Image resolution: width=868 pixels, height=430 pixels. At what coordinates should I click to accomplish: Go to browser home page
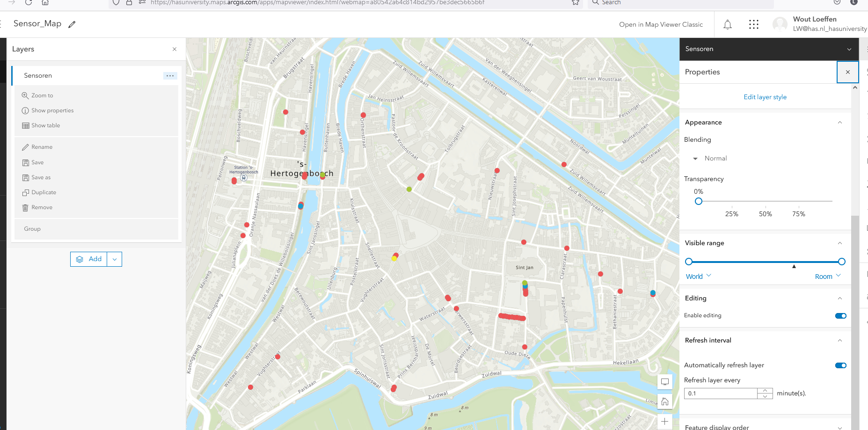pyautogui.click(x=45, y=2)
